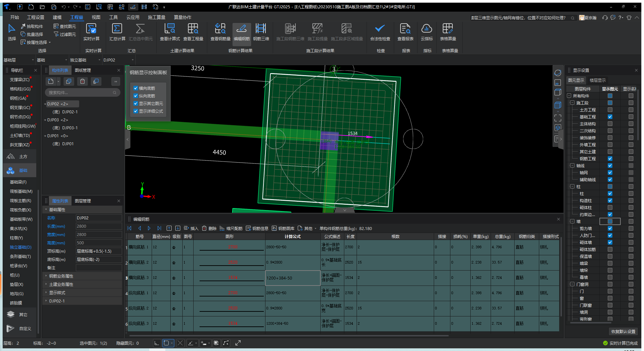Select 土方 category in navigation
This screenshot has height=351, width=644.
(20, 157)
